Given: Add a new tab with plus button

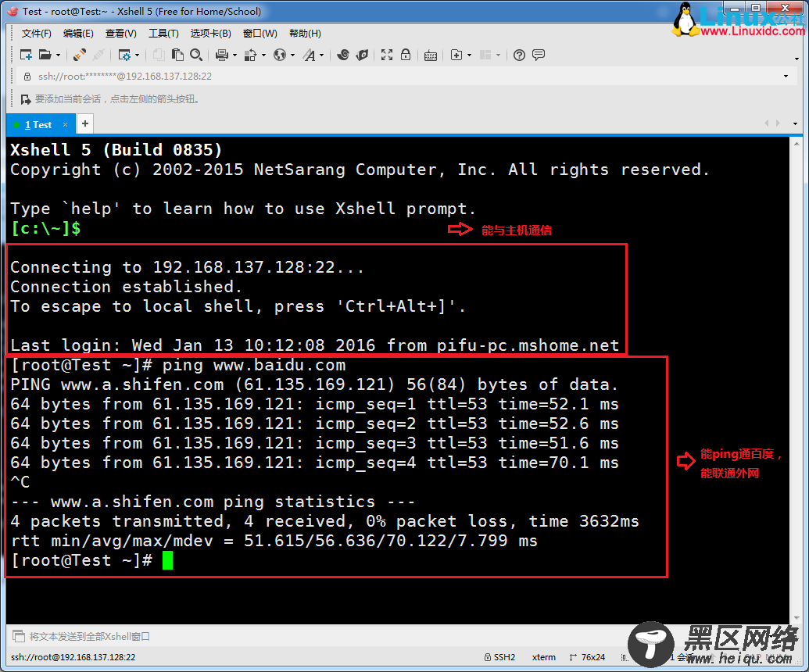Looking at the screenshot, I should click(x=85, y=123).
